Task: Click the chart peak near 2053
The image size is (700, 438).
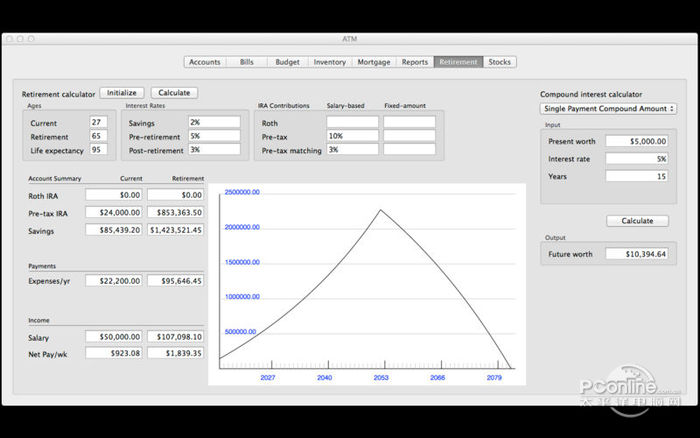Action: 381,210
